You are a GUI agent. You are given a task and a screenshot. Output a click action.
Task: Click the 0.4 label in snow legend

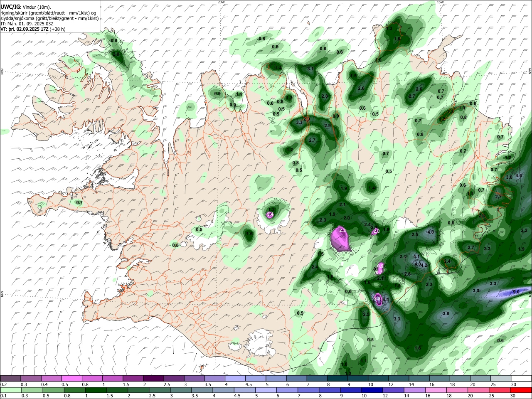pos(44,384)
